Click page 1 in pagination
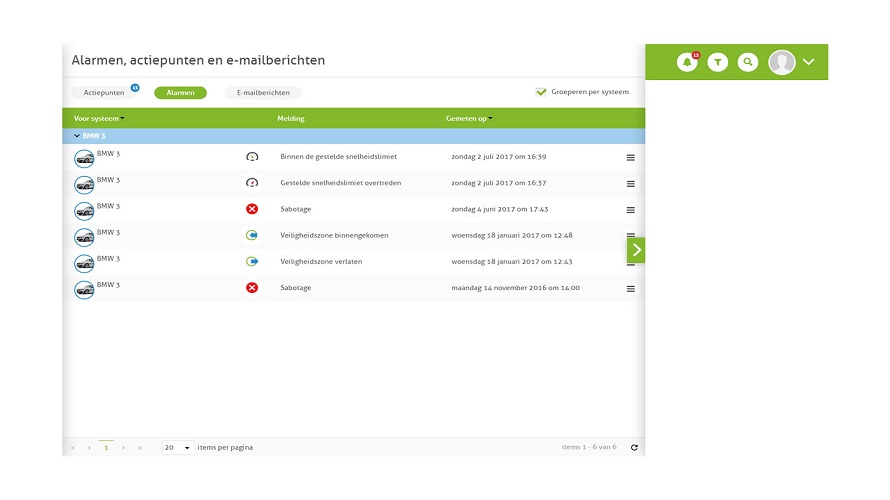Image resolution: width=890 pixels, height=500 pixels. pos(106,447)
